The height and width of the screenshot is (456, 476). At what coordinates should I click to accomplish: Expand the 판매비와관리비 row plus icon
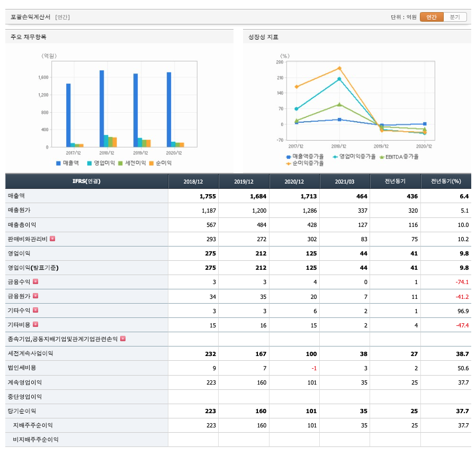tap(52, 239)
